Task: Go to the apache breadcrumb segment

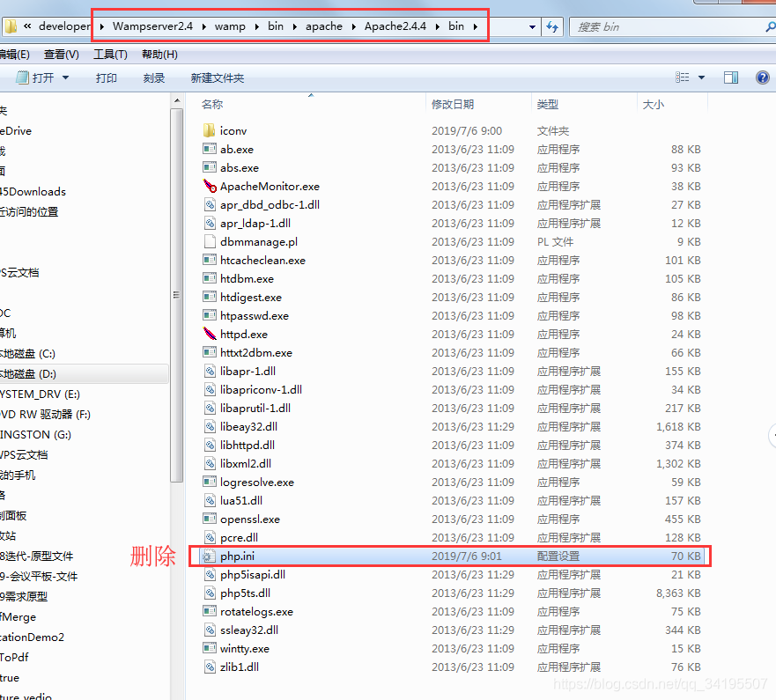Action: pyautogui.click(x=323, y=26)
